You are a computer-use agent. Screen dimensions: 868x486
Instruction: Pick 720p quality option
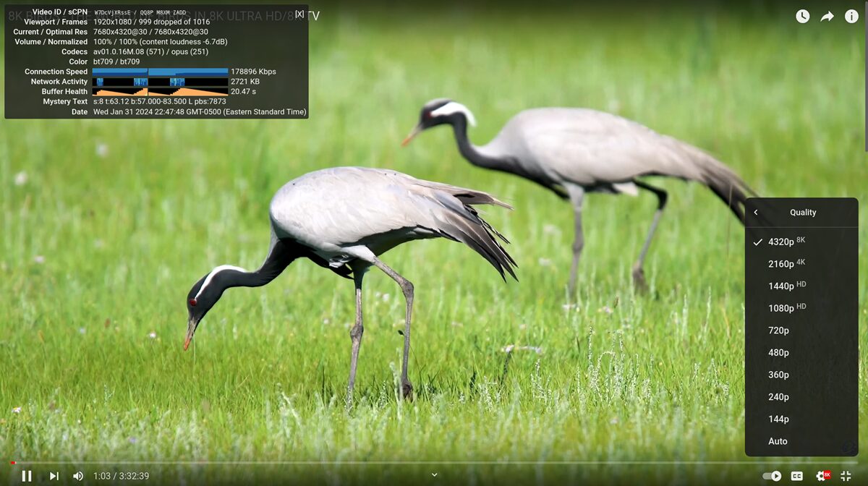(x=801, y=331)
